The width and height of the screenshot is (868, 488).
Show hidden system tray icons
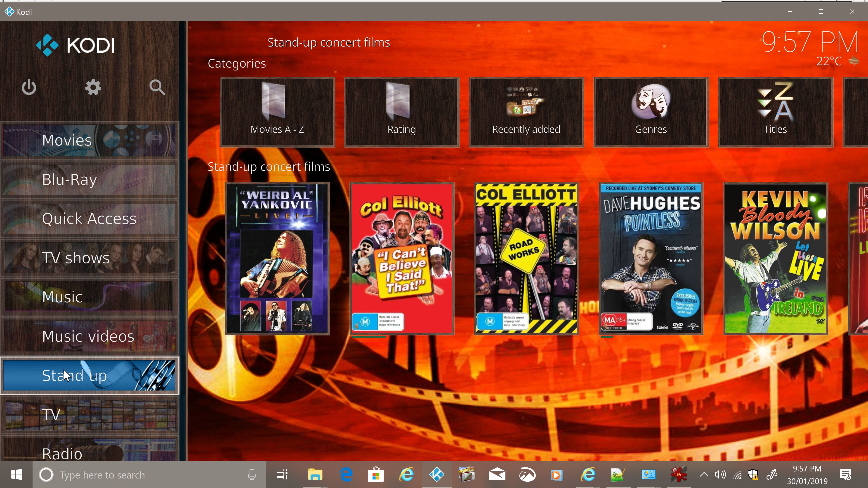(704, 475)
